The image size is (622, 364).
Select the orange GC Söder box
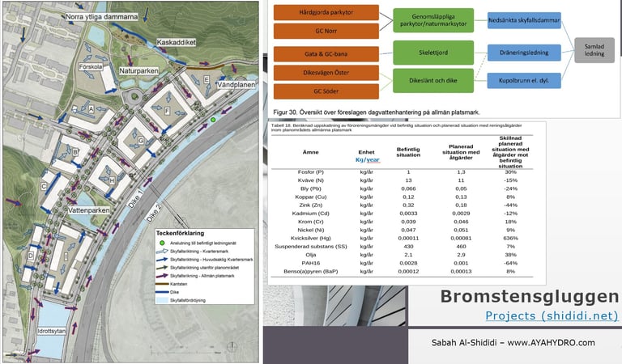pyautogui.click(x=326, y=91)
